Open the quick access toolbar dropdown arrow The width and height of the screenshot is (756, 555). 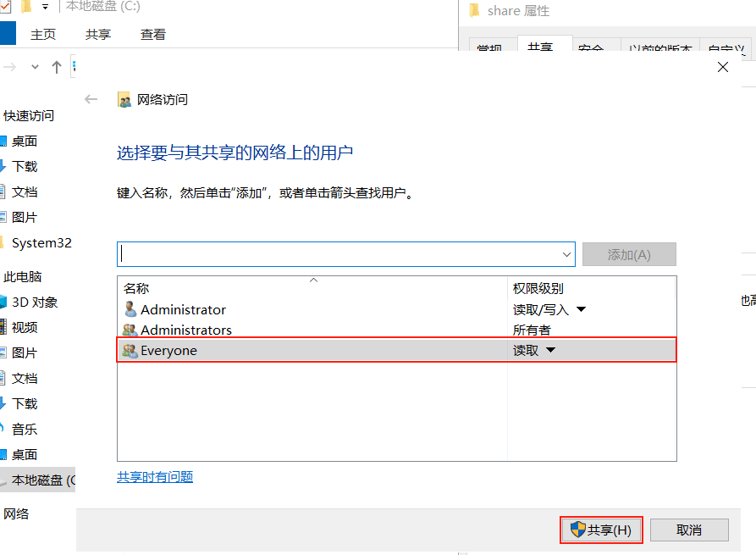46,7
